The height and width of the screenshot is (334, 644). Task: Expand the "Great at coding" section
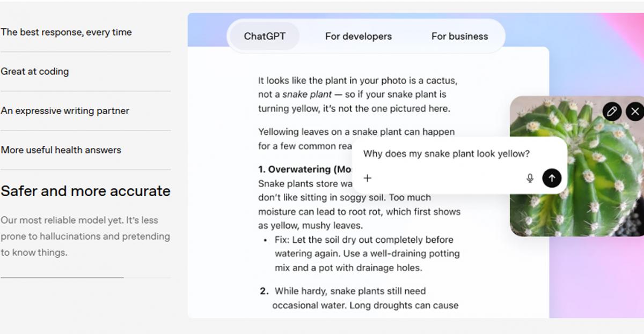35,71
